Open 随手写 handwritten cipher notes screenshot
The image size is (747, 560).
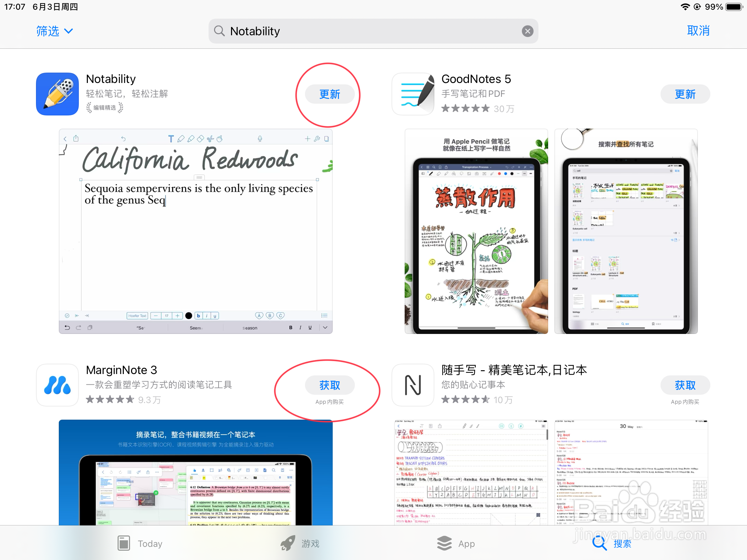coord(471,473)
